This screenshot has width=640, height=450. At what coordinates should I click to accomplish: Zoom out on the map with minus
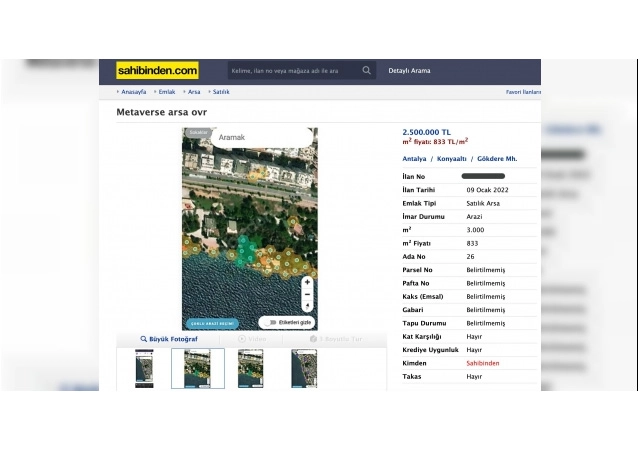(307, 294)
